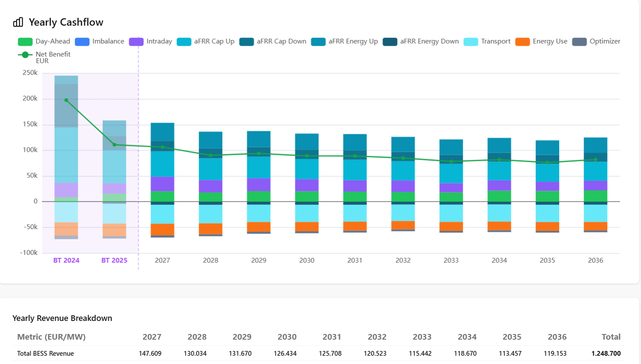Toggle the Optimizer legend entry
This screenshot has width=641, height=364.
pyautogui.click(x=597, y=41)
